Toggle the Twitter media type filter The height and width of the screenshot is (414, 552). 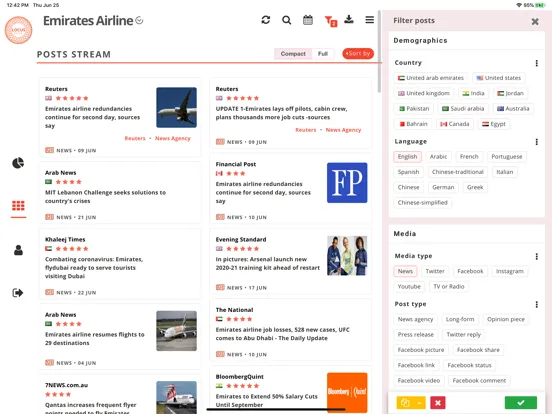point(435,271)
